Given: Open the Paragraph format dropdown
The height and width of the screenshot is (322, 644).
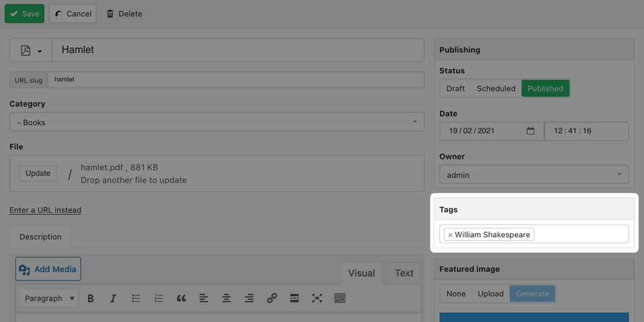Looking at the screenshot, I should (x=49, y=298).
